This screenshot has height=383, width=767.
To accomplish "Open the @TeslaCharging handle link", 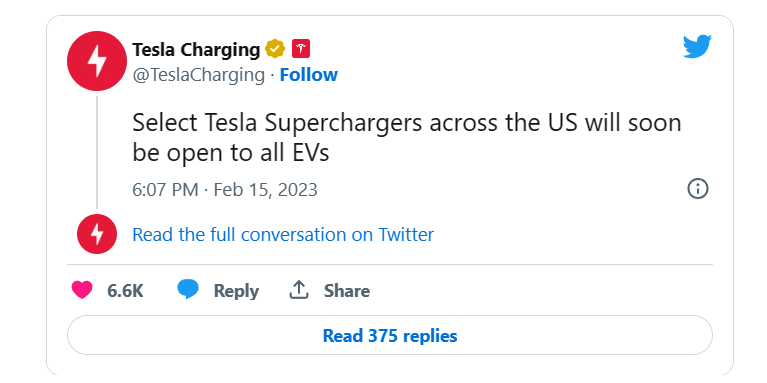I will (x=199, y=75).
